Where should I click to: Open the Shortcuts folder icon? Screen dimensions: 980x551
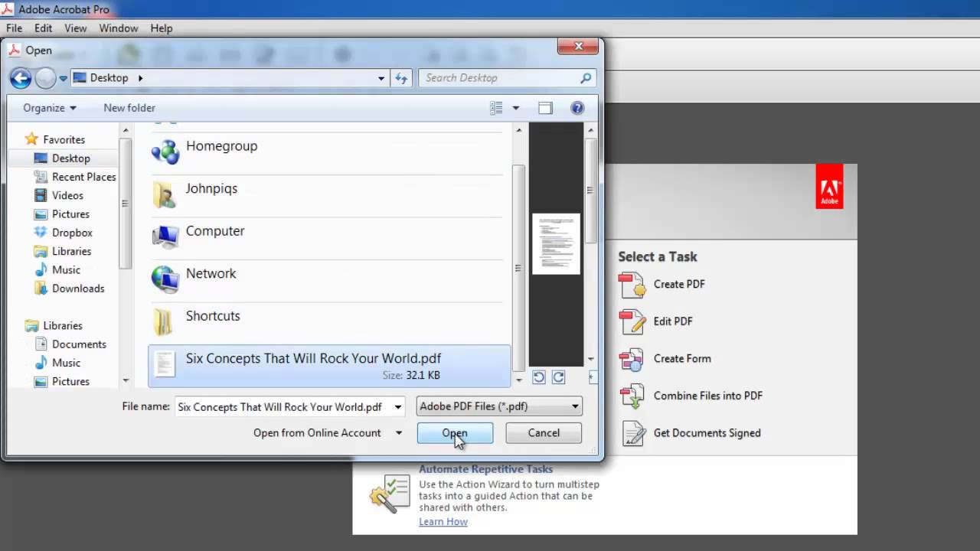(x=164, y=321)
